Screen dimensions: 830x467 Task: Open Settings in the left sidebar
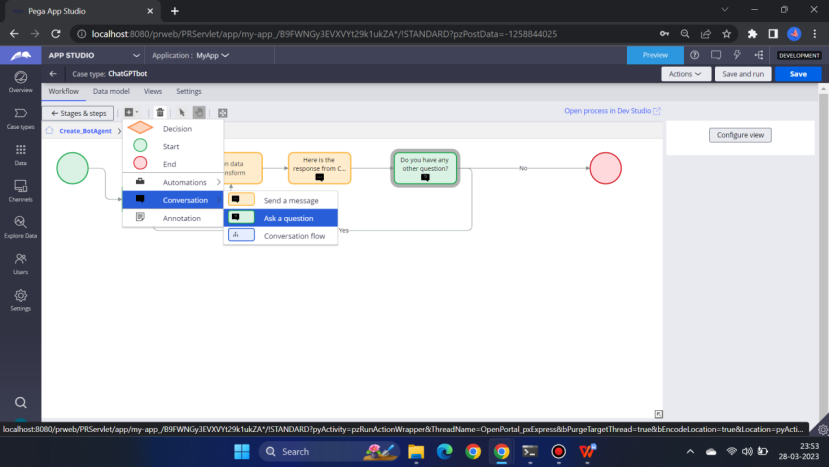pos(21,300)
